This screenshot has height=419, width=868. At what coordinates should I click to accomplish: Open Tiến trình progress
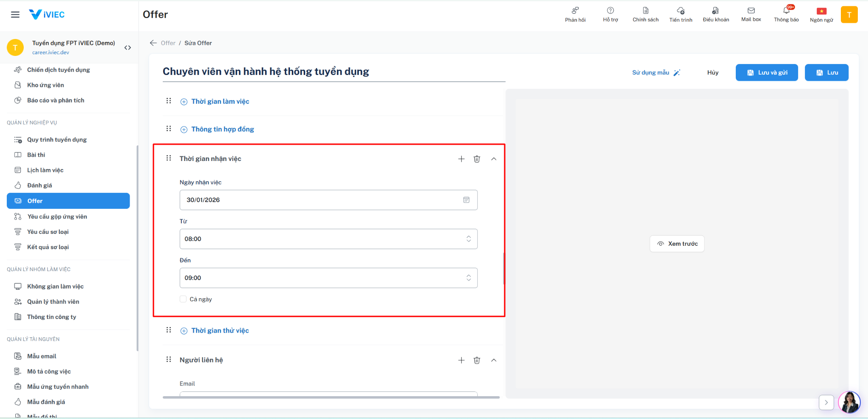(681, 14)
